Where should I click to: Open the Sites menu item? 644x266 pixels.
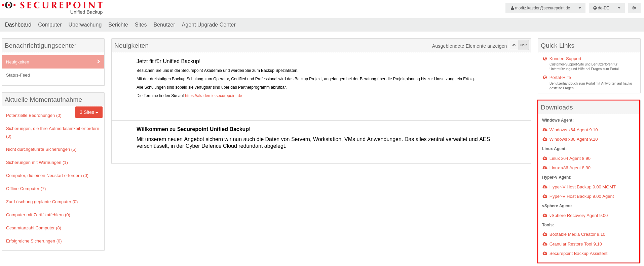(x=141, y=25)
